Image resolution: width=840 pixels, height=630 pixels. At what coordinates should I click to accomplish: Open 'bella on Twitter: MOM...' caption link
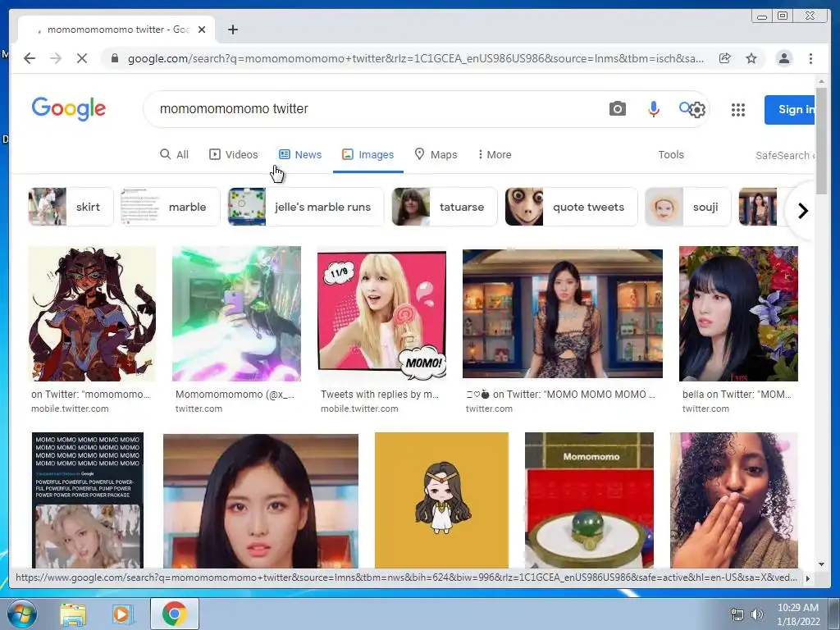coord(737,395)
